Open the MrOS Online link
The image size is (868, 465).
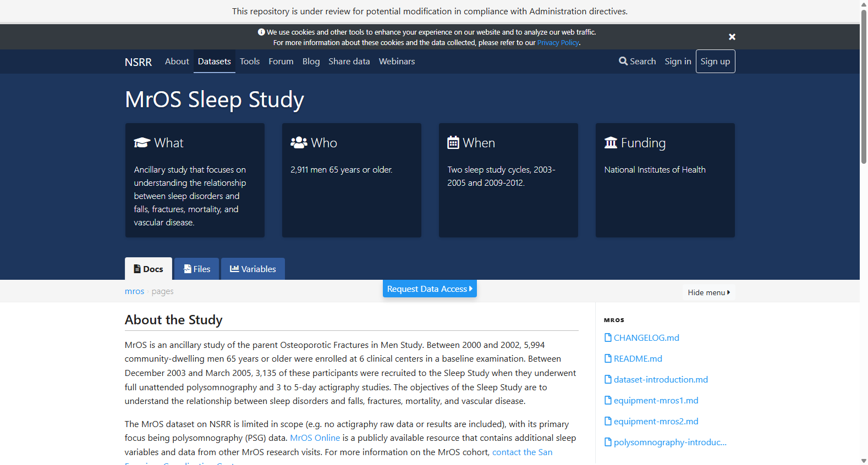point(315,438)
